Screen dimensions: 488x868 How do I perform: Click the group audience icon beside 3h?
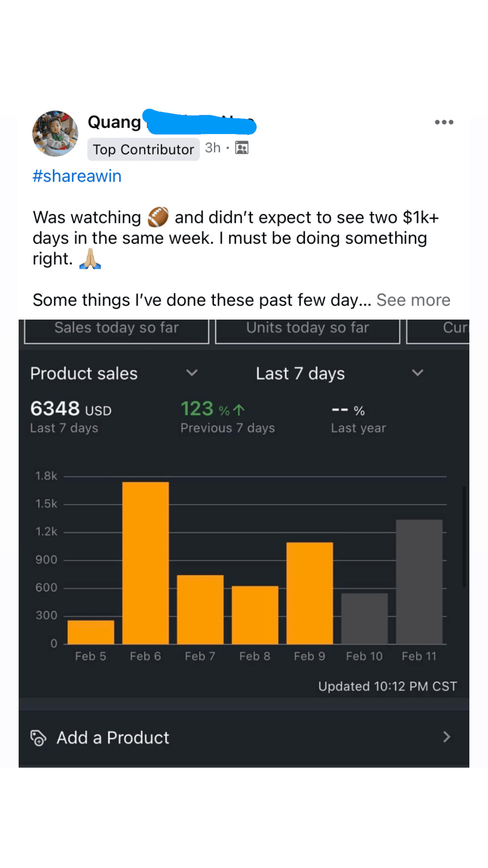[242, 148]
